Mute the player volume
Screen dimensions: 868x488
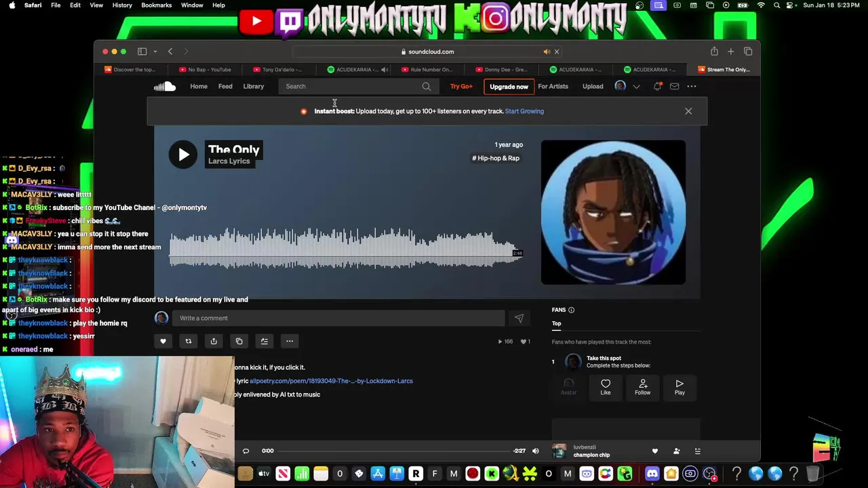pyautogui.click(x=536, y=451)
